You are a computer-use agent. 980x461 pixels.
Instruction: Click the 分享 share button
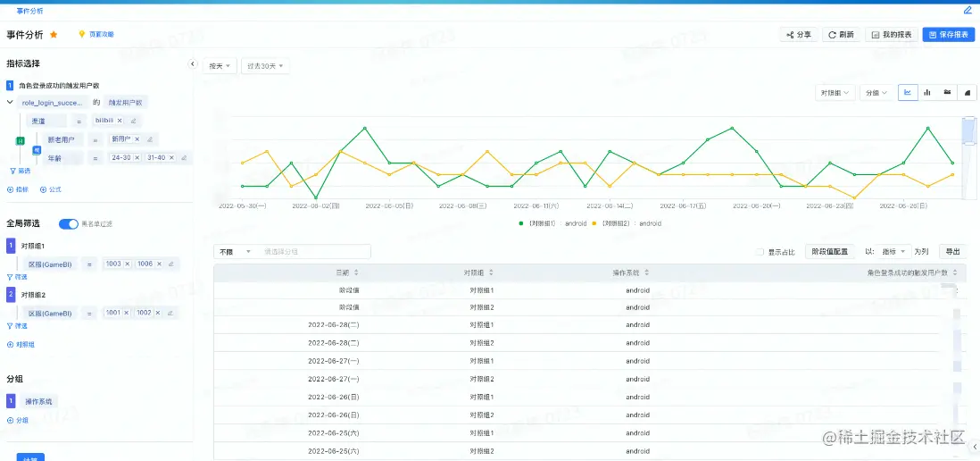pyautogui.click(x=799, y=35)
